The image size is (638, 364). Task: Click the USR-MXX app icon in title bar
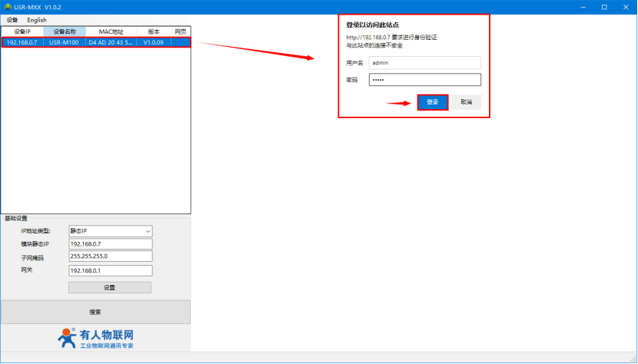[8, 7]
